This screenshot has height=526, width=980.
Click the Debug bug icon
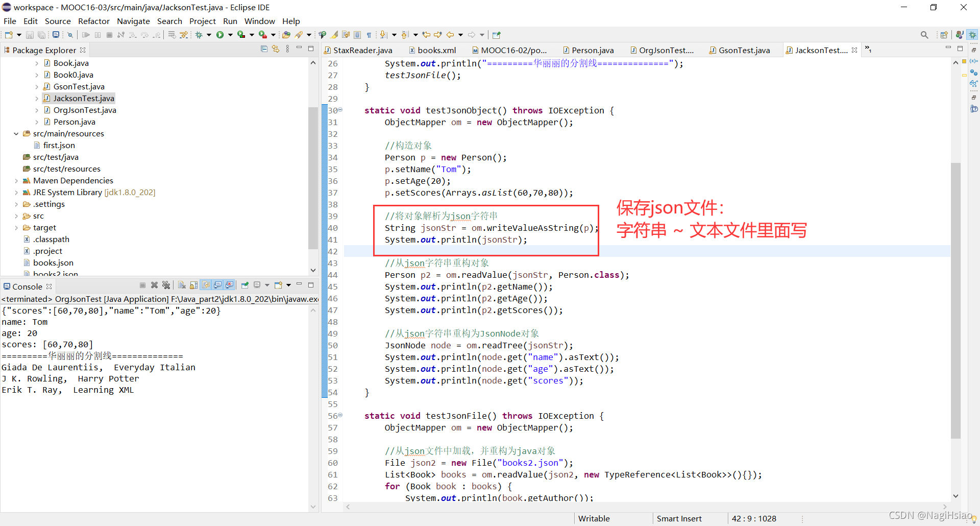[199, 35]
